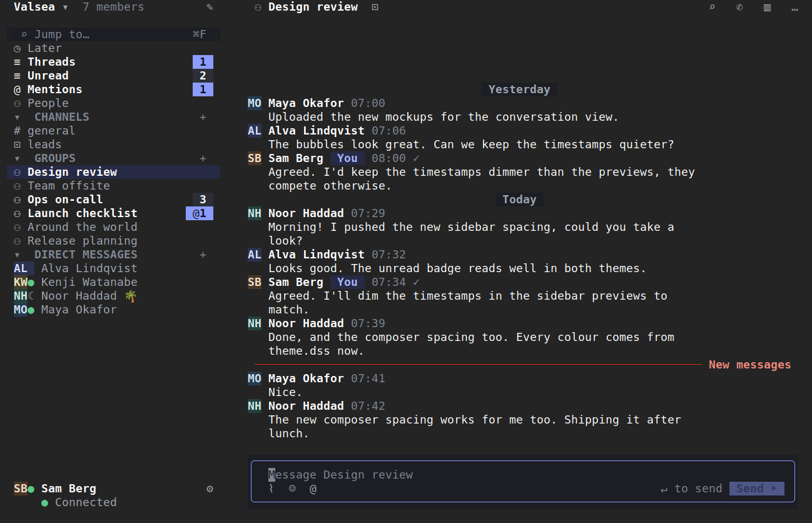
Task: Click Noor Haddad's name on 07:39 message
Action: click(x=306, y=323)
